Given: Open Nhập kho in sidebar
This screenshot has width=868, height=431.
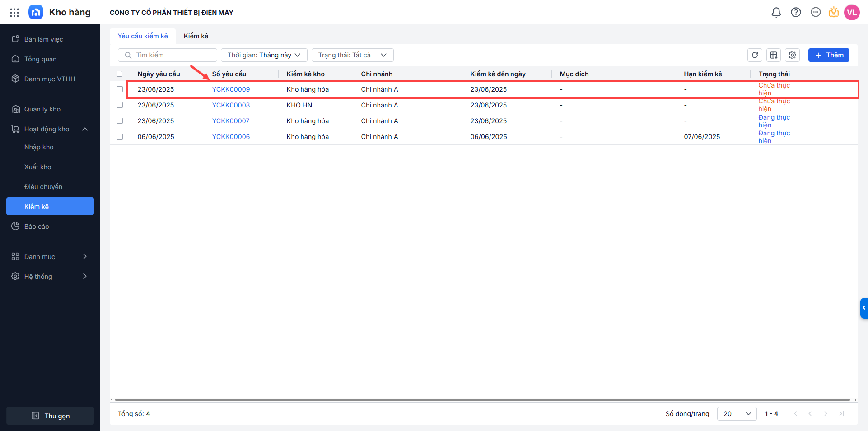Looking at the screenshot, I should tap(39, 147).
